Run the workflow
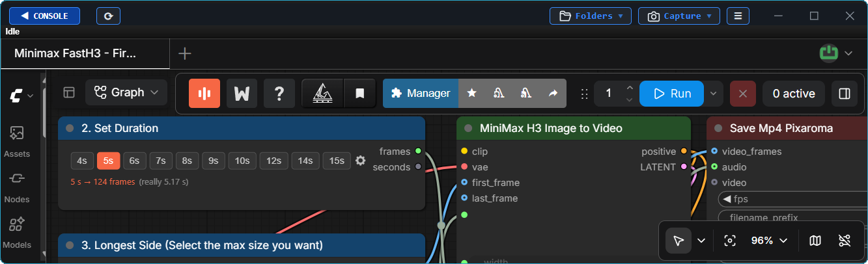868x264 pixels. point(671,94)
